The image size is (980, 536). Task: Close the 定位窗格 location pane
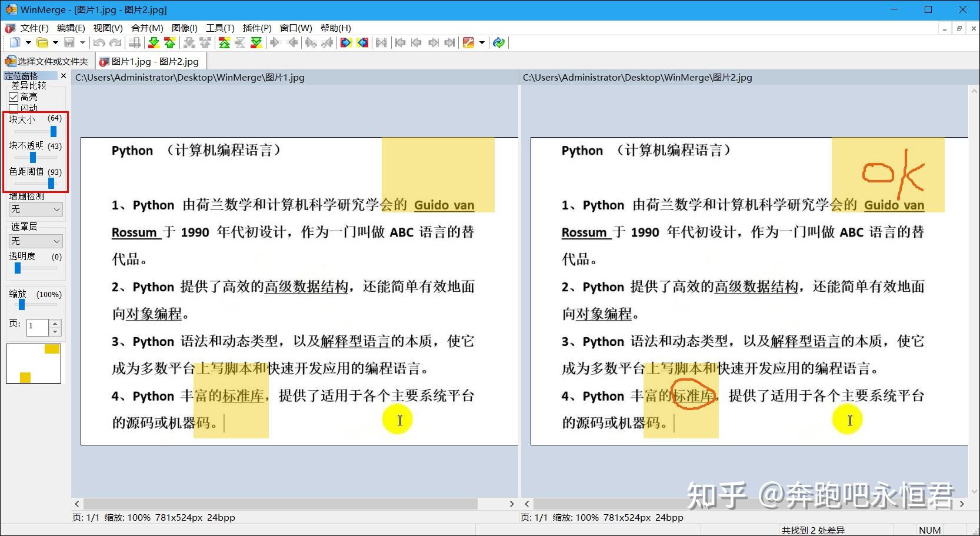click(x=64, y=76)
